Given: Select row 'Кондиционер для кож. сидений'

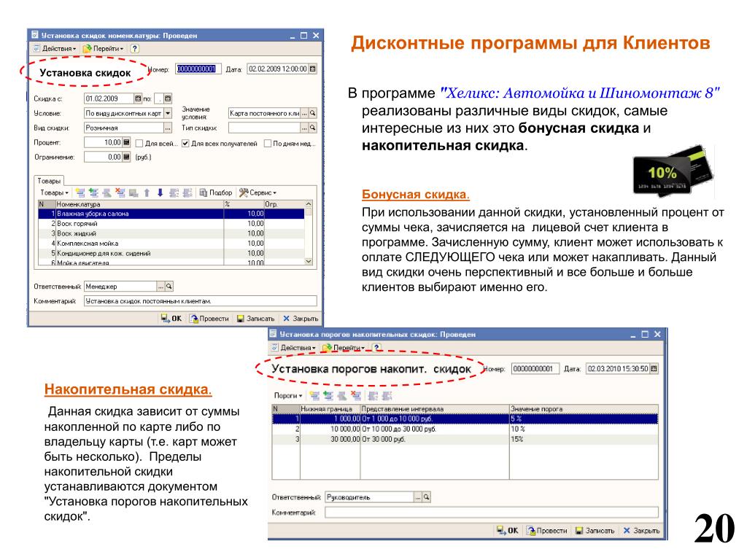Looking at the screenshot, I should click(171, 253).
